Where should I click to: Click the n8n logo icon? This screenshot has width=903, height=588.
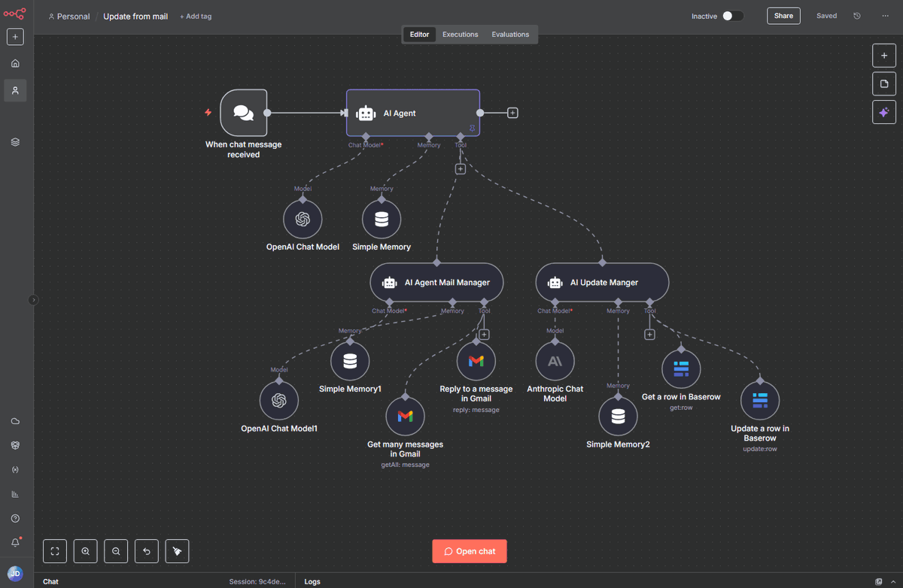[15, 14]
